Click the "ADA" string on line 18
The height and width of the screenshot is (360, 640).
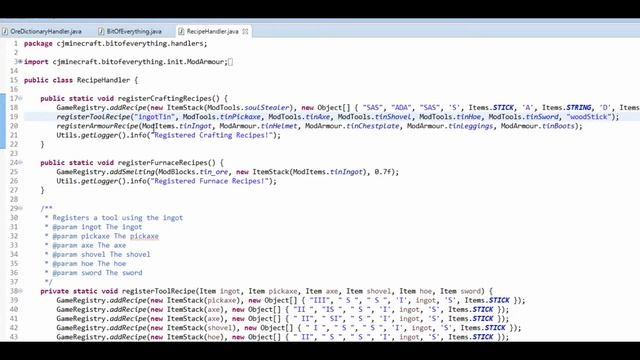pyautogui.click(x=401, y=107)
